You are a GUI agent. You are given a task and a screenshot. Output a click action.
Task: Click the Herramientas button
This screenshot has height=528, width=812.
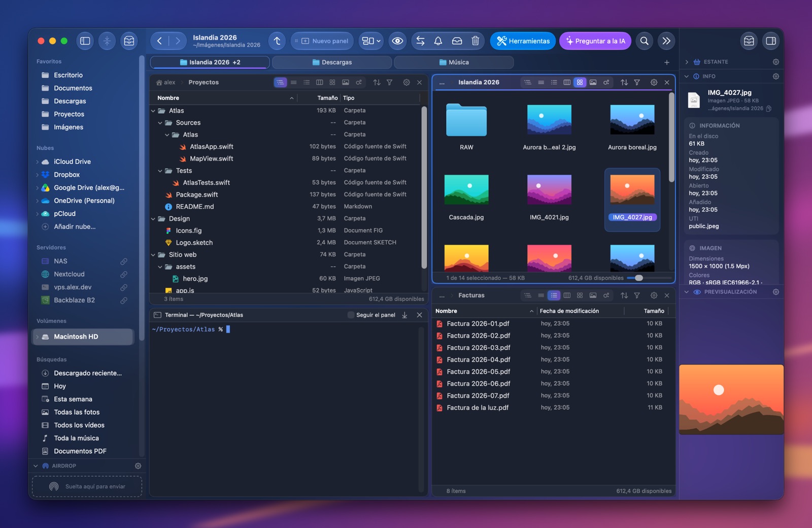point(523,41)
